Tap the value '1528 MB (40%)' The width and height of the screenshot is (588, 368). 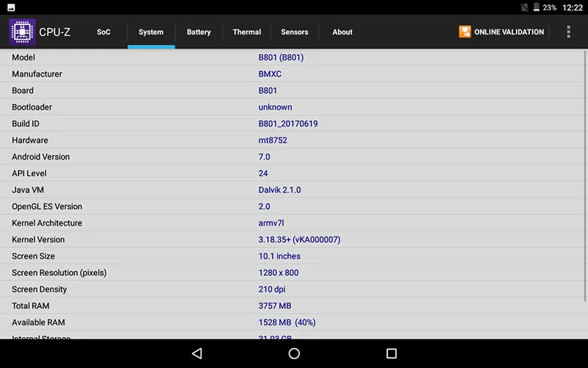(287, 322)
